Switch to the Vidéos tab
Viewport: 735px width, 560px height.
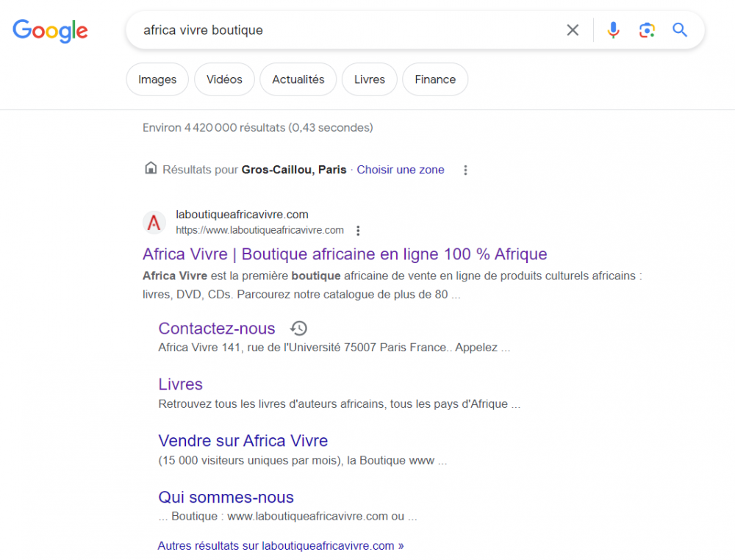click(x=224, y=79)
